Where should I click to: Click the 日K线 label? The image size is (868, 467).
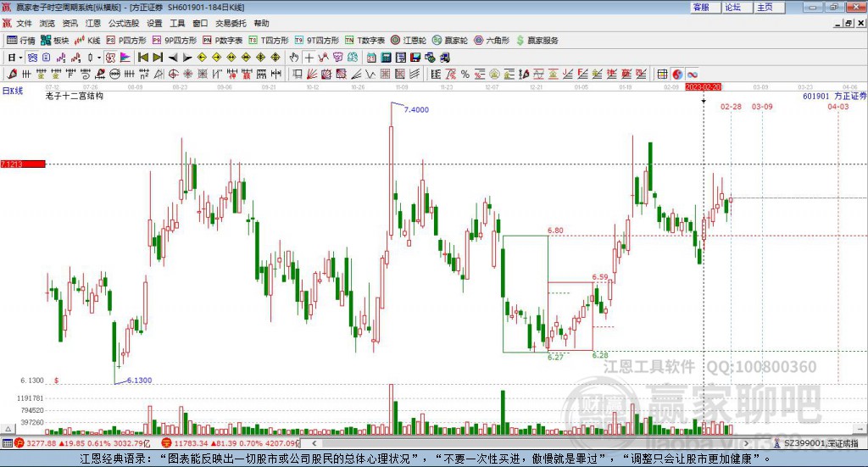tap(13, 91)
